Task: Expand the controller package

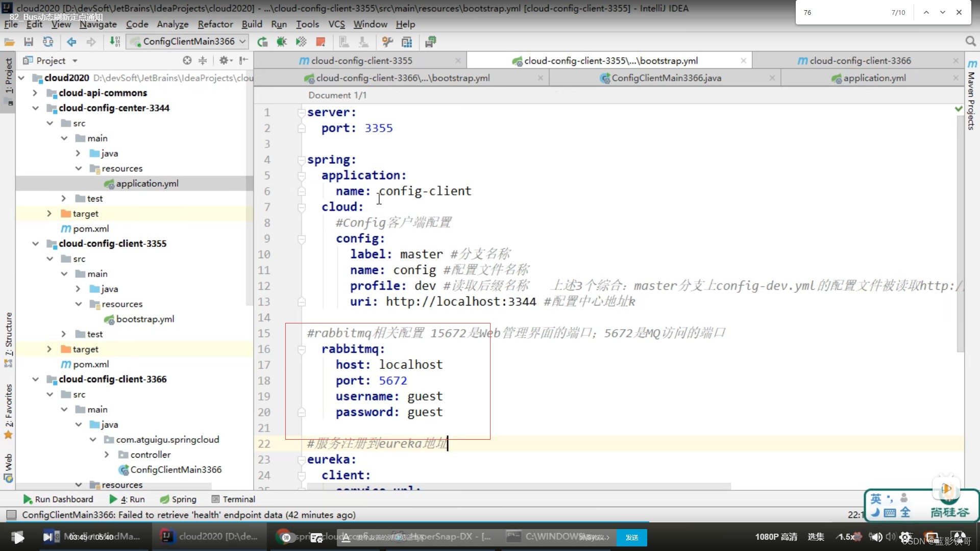Action: tap(107, 455)
